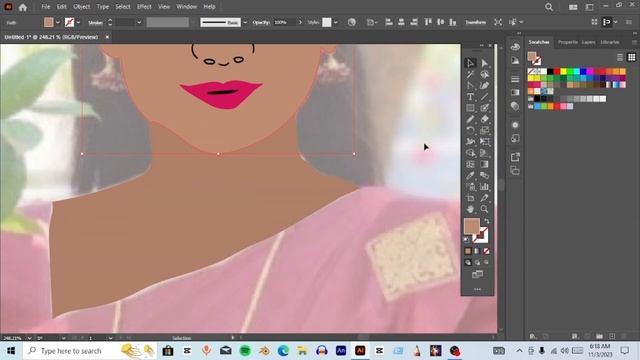The height and width of the screenshot is (360, 640).
Task: Open the Effect menu
Action: [144, 7]
